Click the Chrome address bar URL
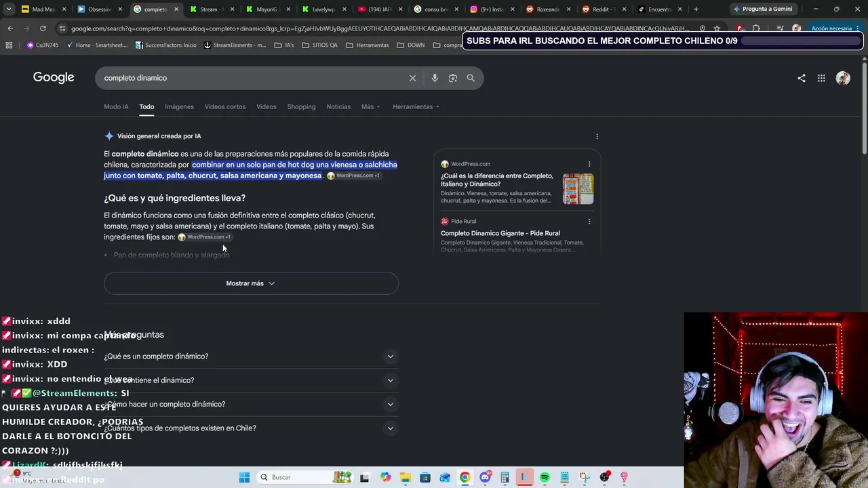The height and width of the screenshot is (488, 868). [380, 28]
